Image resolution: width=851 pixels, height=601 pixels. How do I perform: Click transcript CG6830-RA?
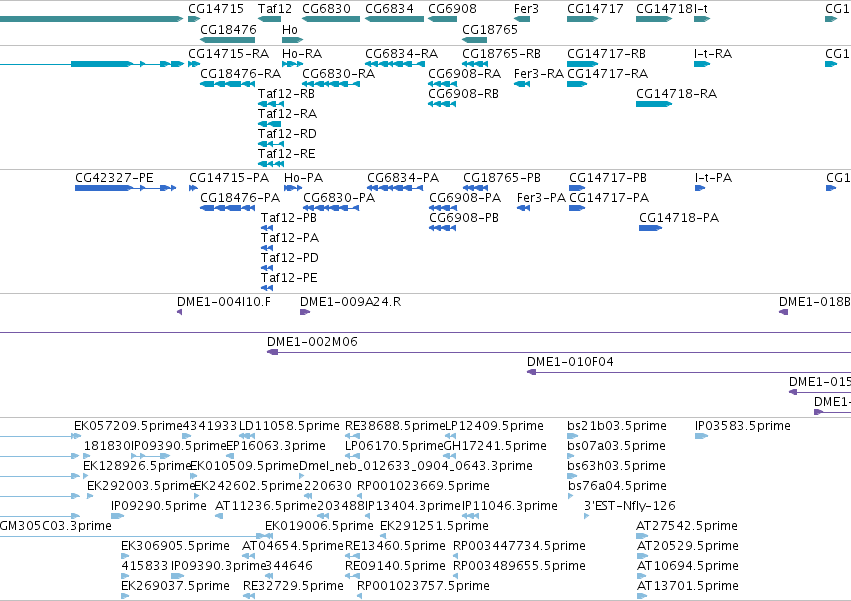[339, 74]
